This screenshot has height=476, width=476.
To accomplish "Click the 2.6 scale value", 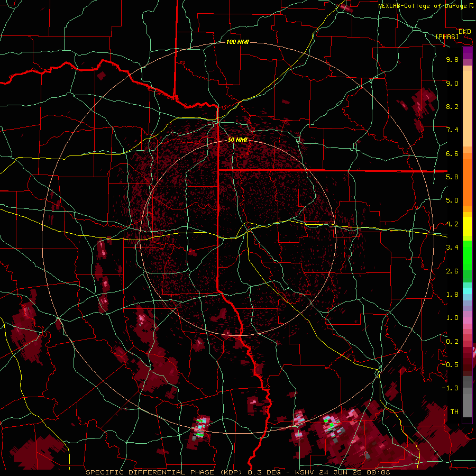I will tap(452, 271).
